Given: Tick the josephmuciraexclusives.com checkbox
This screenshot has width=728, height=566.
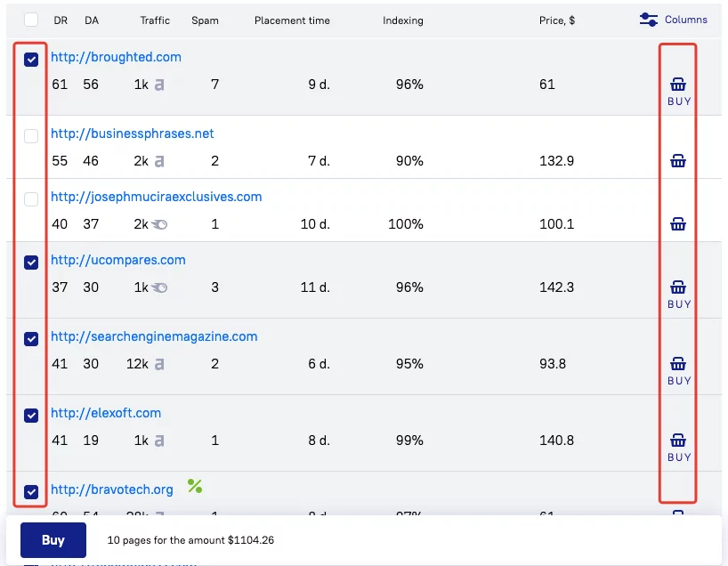Looking at the screenshot, I should click(31, 199).
